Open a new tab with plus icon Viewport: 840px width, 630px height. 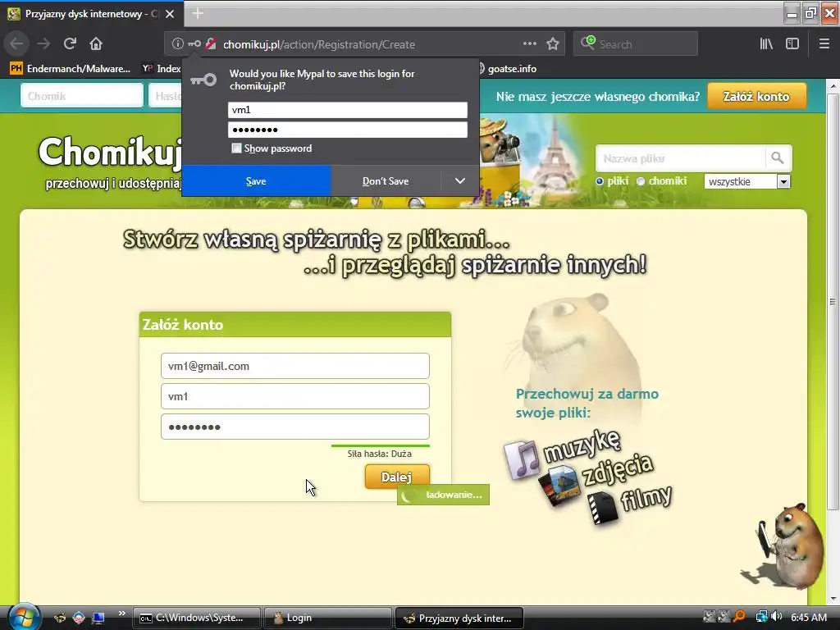tap(198, 13)
